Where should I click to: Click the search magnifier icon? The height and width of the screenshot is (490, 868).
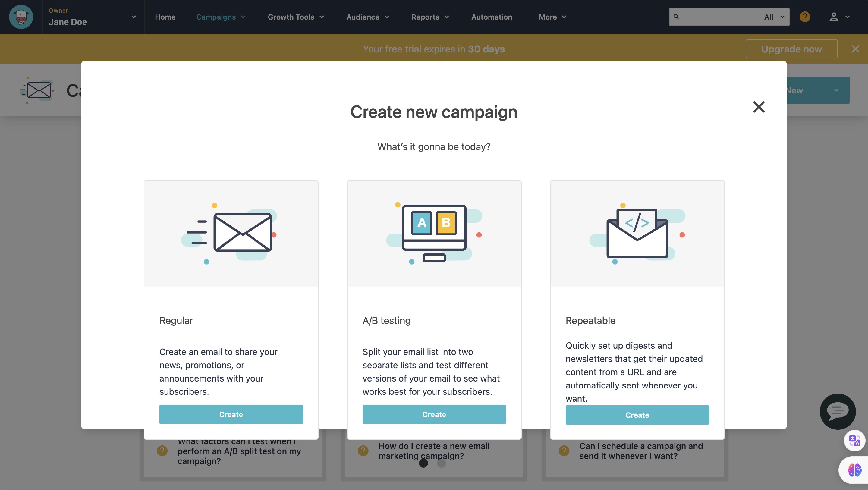pos(676,17)
